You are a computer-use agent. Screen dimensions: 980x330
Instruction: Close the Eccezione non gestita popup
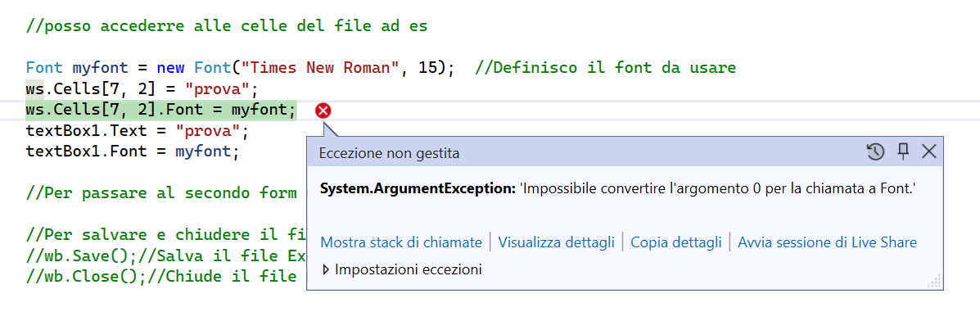[928, 151]
